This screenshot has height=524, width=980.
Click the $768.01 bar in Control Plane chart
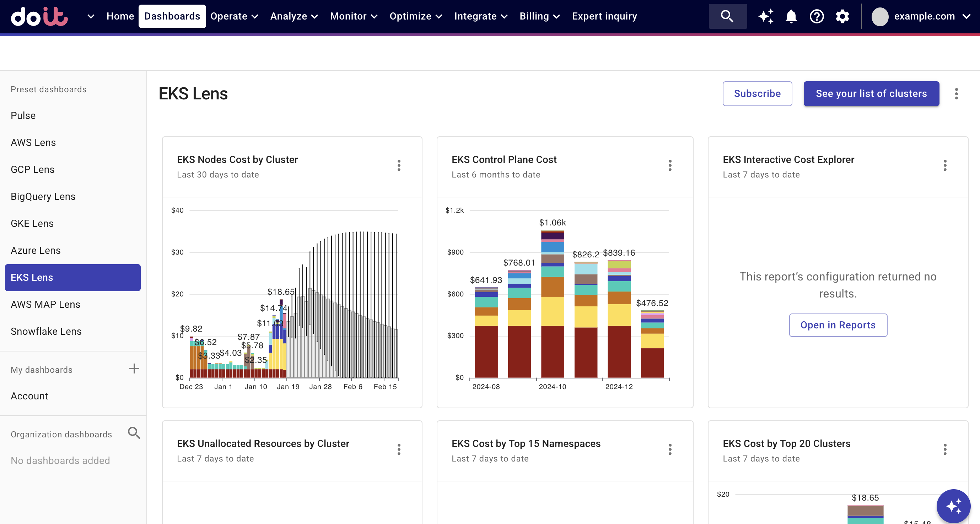pos(519,324)
